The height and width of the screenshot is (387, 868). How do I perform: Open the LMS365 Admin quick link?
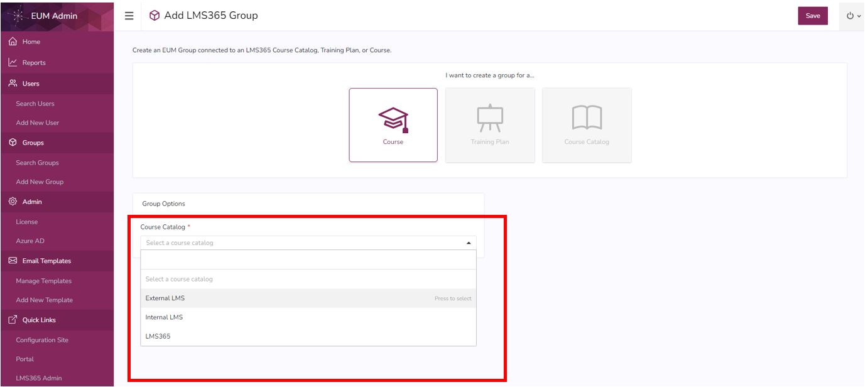pyautogui.click(x=39, y=378)
